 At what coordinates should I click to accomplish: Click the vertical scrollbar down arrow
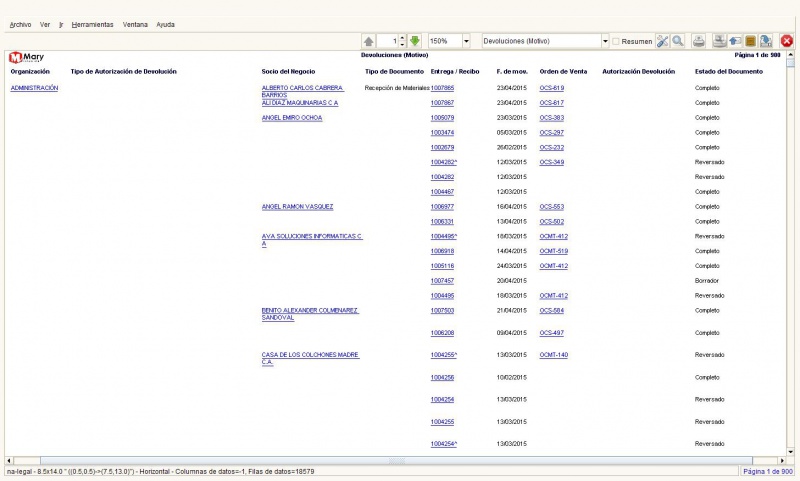[790, 452]
